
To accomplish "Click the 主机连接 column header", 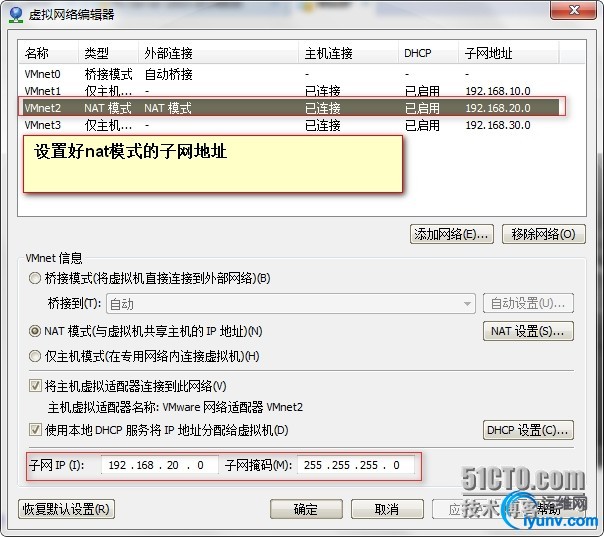I will (348, 53).
